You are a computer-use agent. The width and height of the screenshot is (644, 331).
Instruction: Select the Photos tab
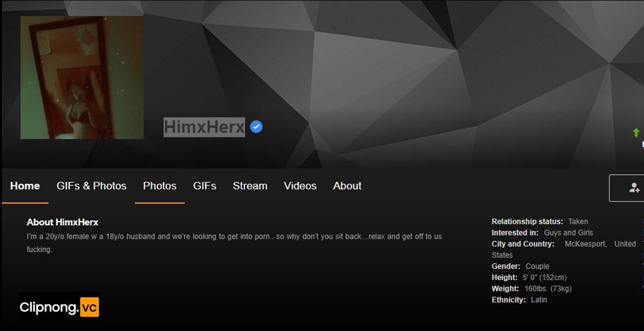[x=160, y=186]
